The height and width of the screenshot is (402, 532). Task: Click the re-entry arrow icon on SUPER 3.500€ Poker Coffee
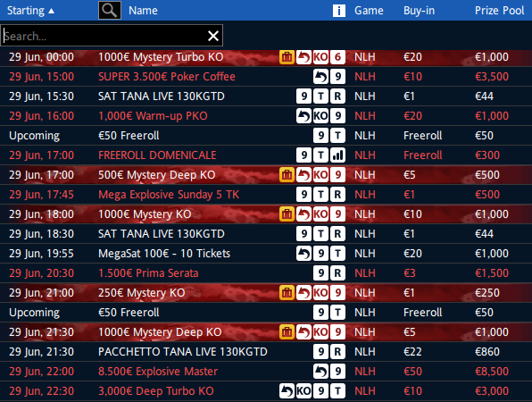[320, 77]
